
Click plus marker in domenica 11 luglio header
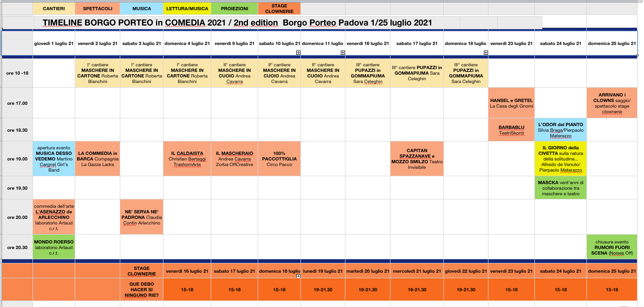coord(343,53)
